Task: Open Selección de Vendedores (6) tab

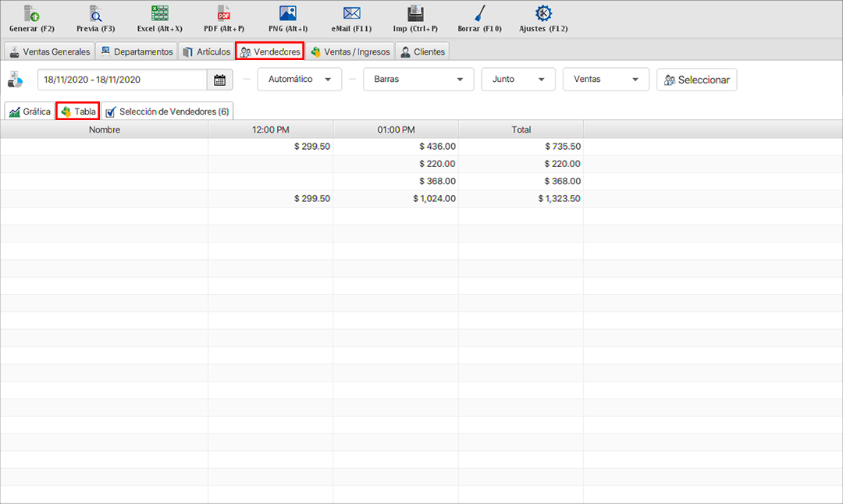Action: [167, 112]
